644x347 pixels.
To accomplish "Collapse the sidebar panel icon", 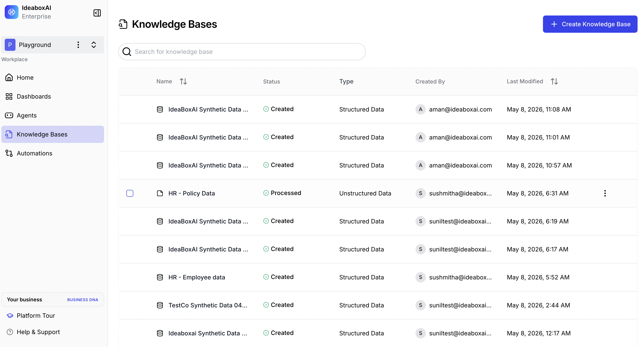I will [97, 13].
